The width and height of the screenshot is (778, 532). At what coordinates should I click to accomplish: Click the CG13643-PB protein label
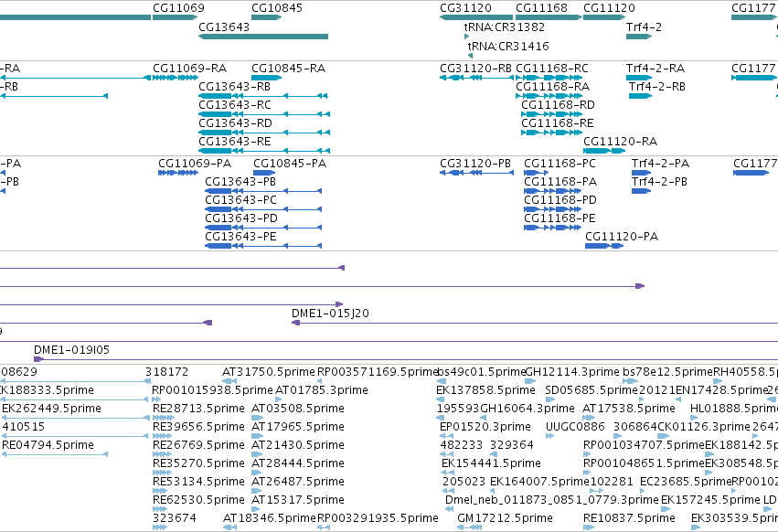tap(240, 182)
